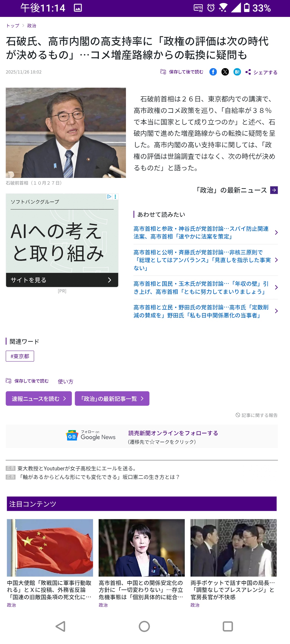Open article on 玉木氏 年収の壁 debate
The height and width of the screenshot is (644, 290).
point(201,288)
